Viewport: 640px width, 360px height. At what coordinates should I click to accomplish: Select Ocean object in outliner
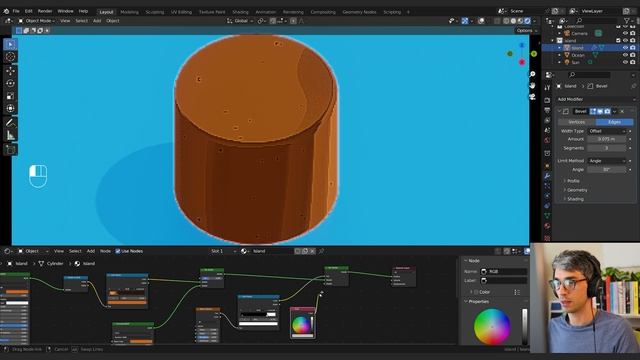pyautogui.click(x=578, y=55)
